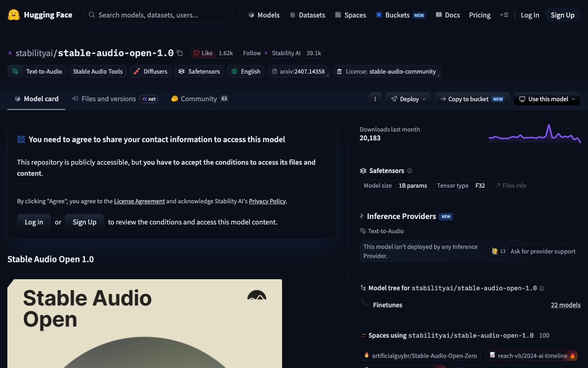Click the Model tree info icon

tap(542, 288)
